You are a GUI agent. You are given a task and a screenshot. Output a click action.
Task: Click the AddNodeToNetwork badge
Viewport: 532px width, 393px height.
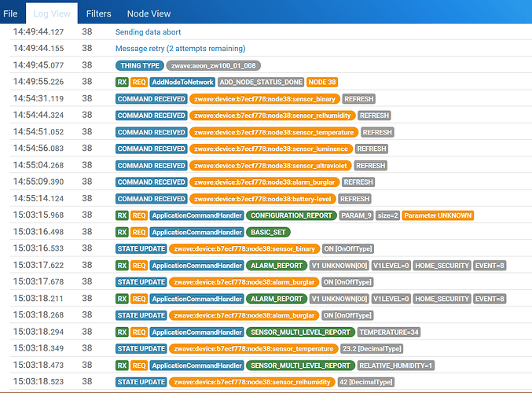click(182, 82)
